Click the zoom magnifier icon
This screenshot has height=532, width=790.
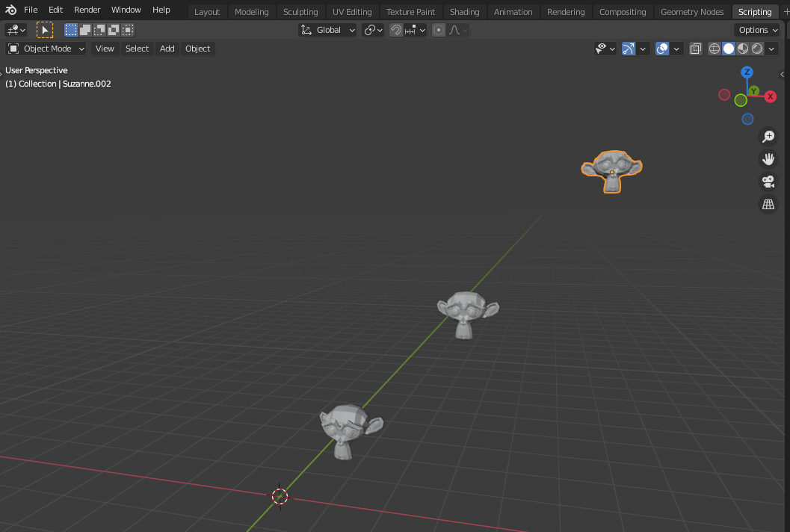[768, 137]
